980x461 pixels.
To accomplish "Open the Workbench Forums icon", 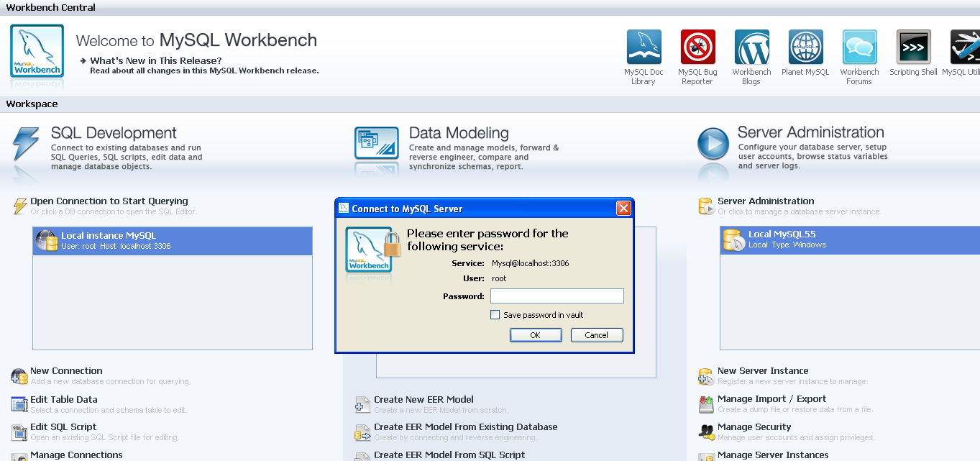I will (x=859, y=47).
